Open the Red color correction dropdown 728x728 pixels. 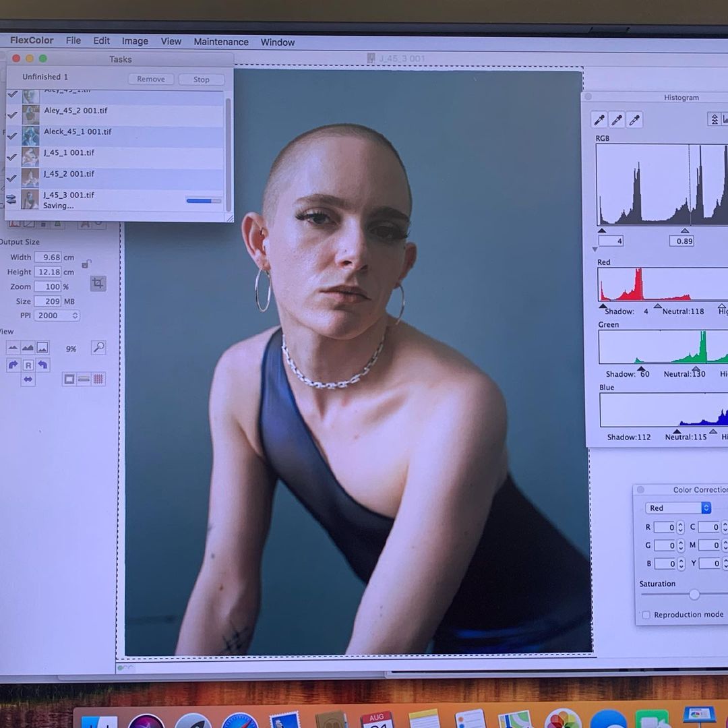[x=677, y=508]
